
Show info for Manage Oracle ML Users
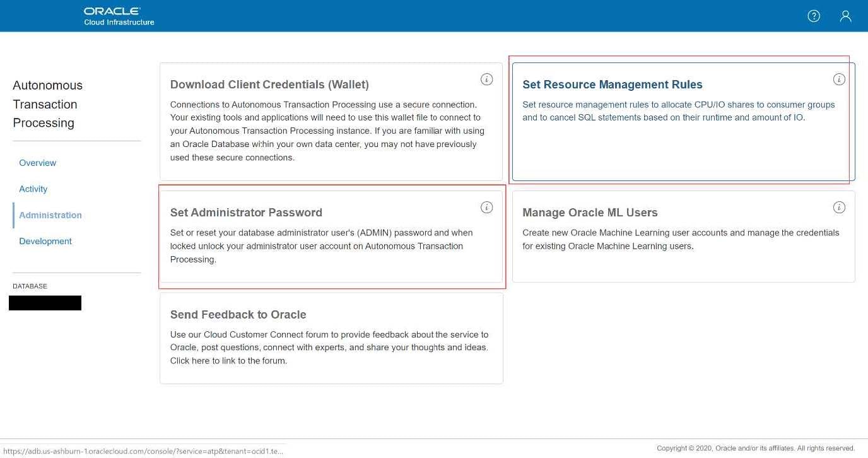pos(838,208)
